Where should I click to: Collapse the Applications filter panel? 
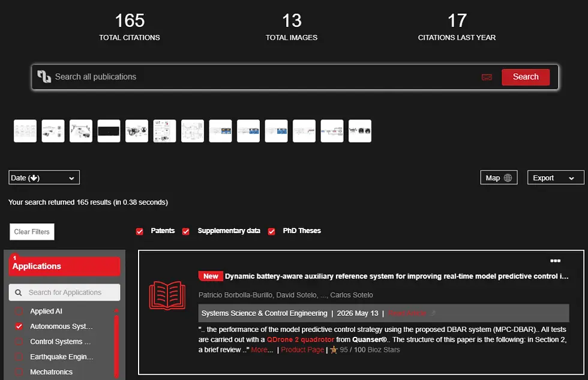tap(65, 266)
